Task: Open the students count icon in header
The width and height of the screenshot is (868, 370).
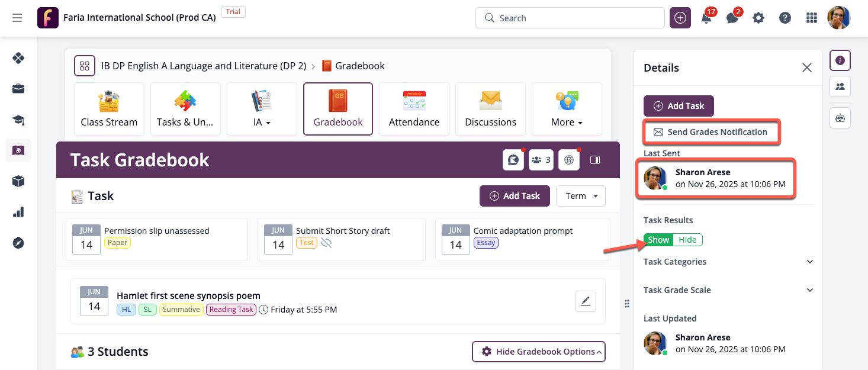Action: pos(541,160)
